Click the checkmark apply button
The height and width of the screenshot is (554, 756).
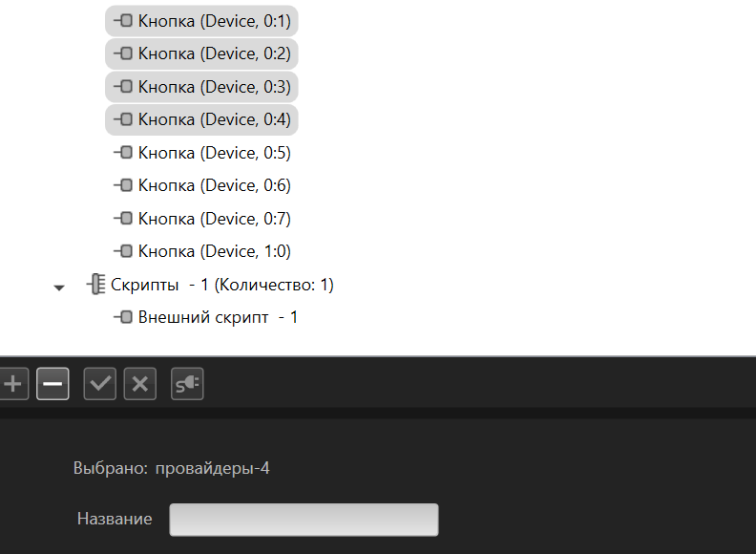(x=100, y=384)
